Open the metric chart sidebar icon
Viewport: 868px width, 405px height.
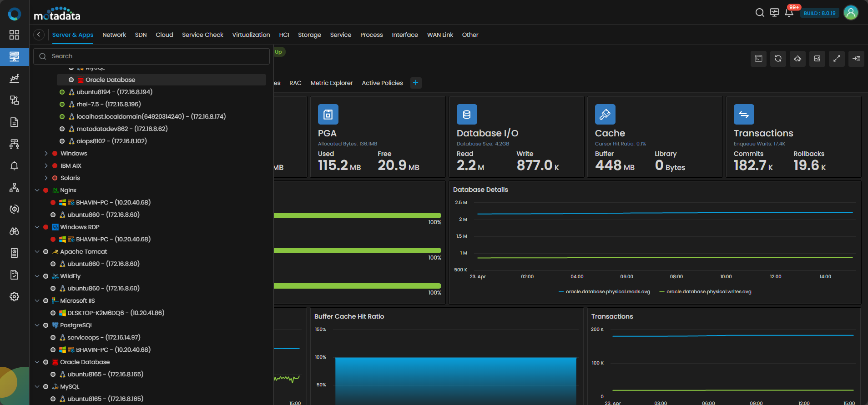click(14, 79)
